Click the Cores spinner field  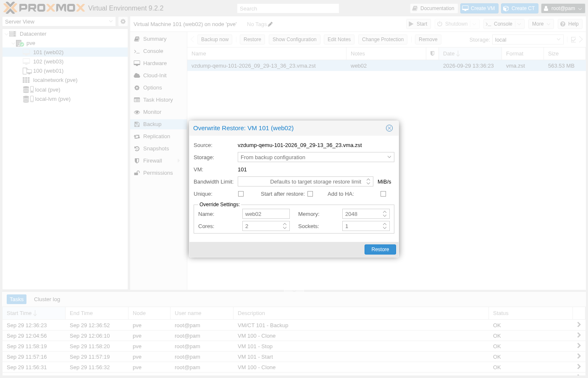click(x=266, y=226)
